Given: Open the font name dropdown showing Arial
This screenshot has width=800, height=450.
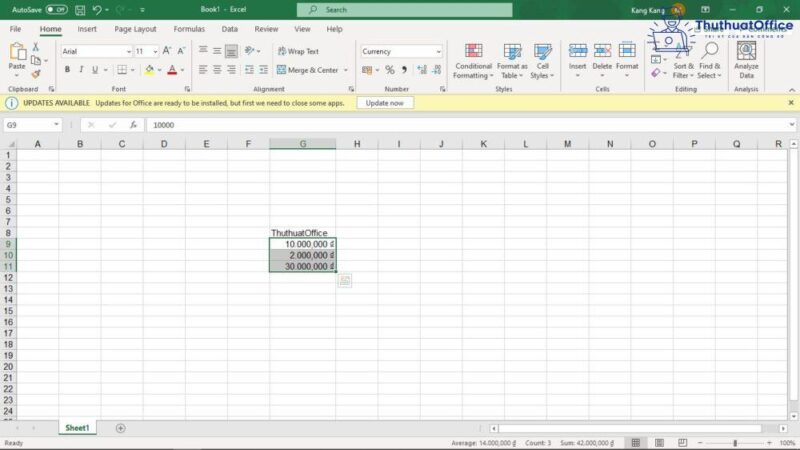Looking at the screenshot, I should coord(128,52).
